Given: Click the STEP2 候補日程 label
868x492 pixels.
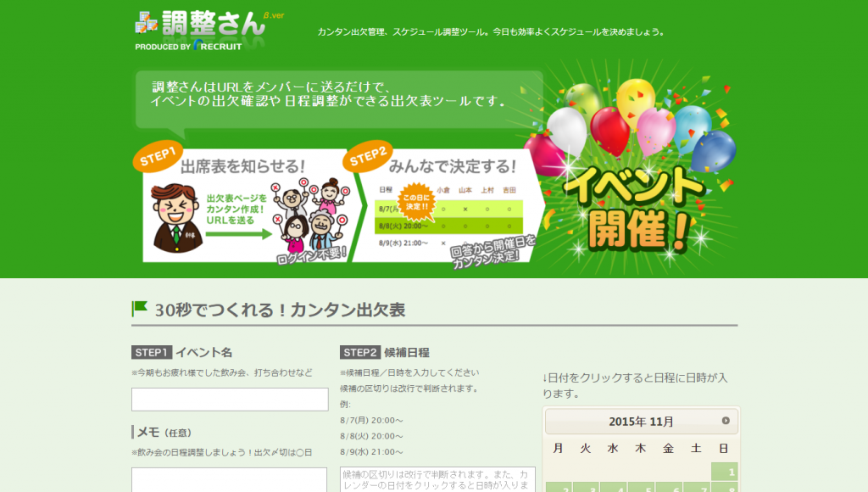Looking at the screenshot, I should pos(385,352).
